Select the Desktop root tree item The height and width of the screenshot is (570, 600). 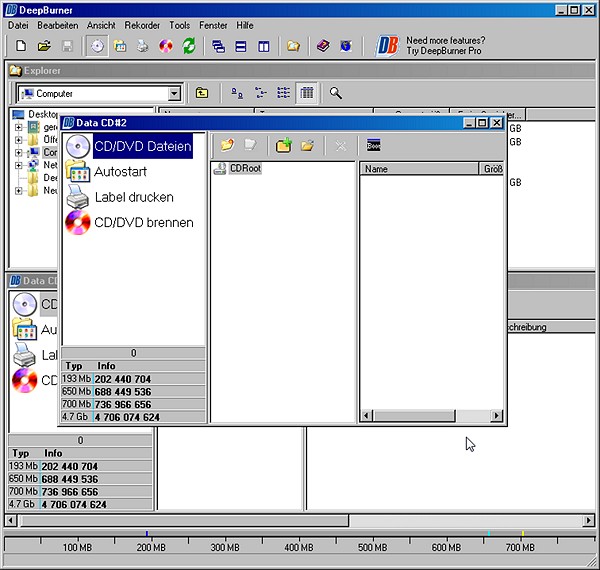(x=42, y=114)
